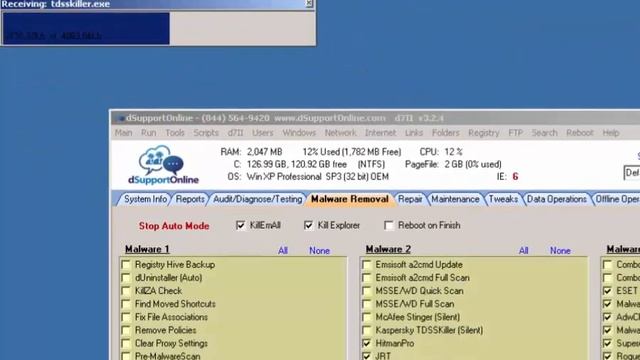Open the Main menu
This screenshot has width=640, height=360.
[x=123, y=133]
